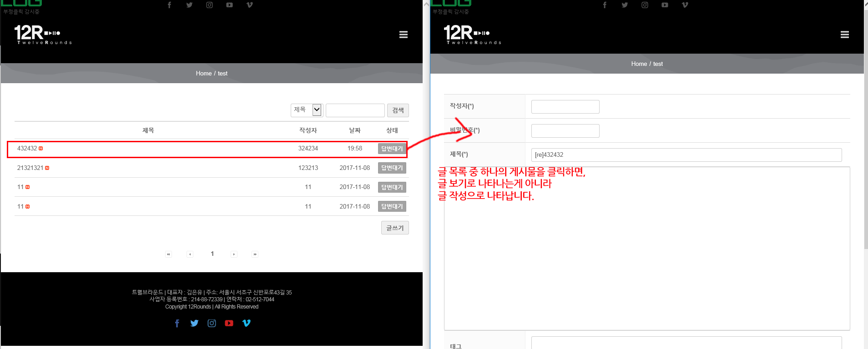Viewport: 868px width, 349px height.
Task: Click YouTube icon in right page top bar
Action: (665, 5)
